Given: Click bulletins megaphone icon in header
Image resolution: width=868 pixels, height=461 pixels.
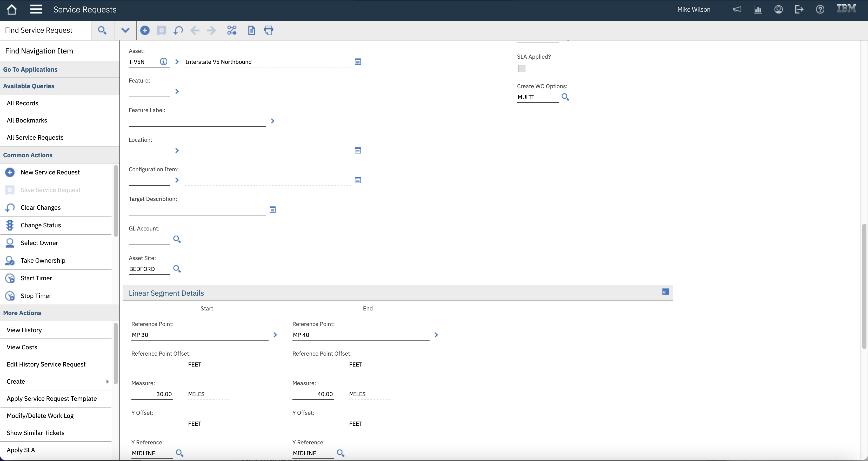Looking at the screenshot, I should tap(737, 9).
